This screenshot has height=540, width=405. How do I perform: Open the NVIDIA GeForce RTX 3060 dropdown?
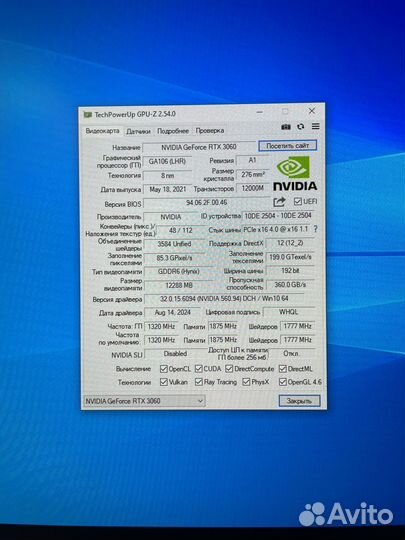[x=144, y=401]
